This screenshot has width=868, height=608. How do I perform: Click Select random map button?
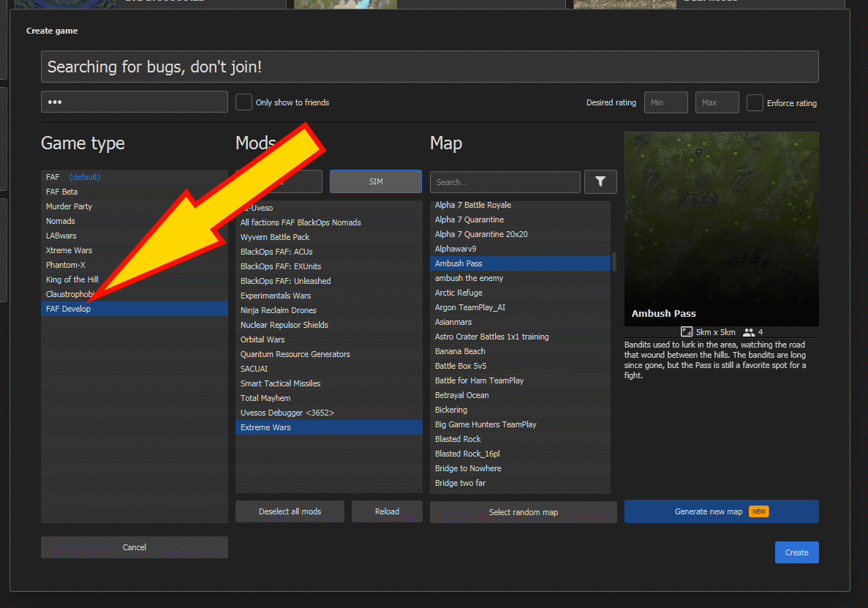pos(523,512)
